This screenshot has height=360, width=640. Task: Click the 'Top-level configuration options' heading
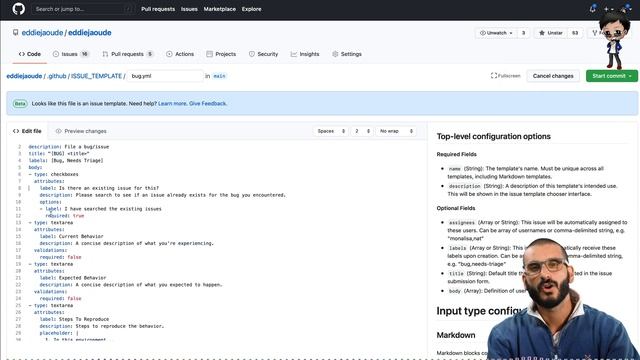(x=493, y=136)
